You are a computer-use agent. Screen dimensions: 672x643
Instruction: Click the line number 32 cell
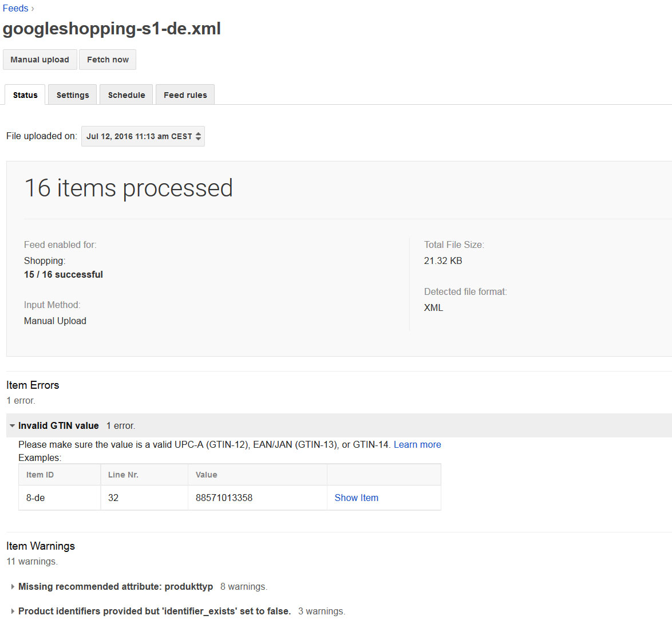click(x=113, y=498)
